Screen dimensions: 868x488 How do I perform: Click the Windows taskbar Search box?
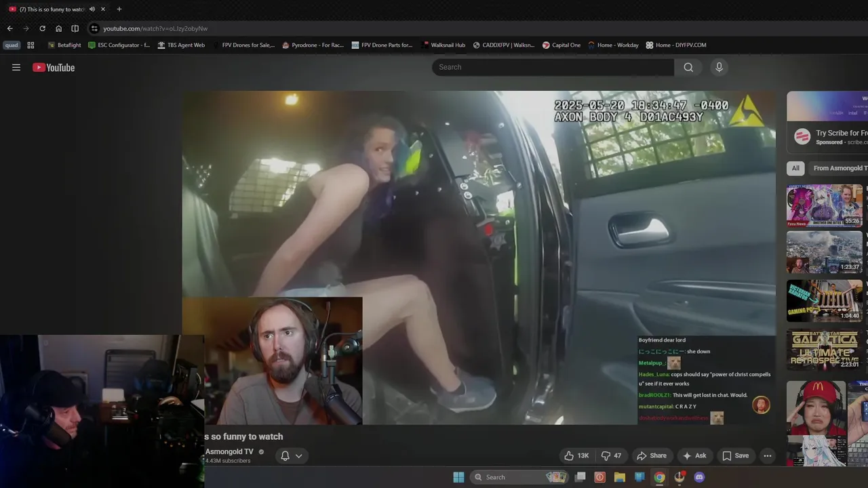tap(521, 477)
